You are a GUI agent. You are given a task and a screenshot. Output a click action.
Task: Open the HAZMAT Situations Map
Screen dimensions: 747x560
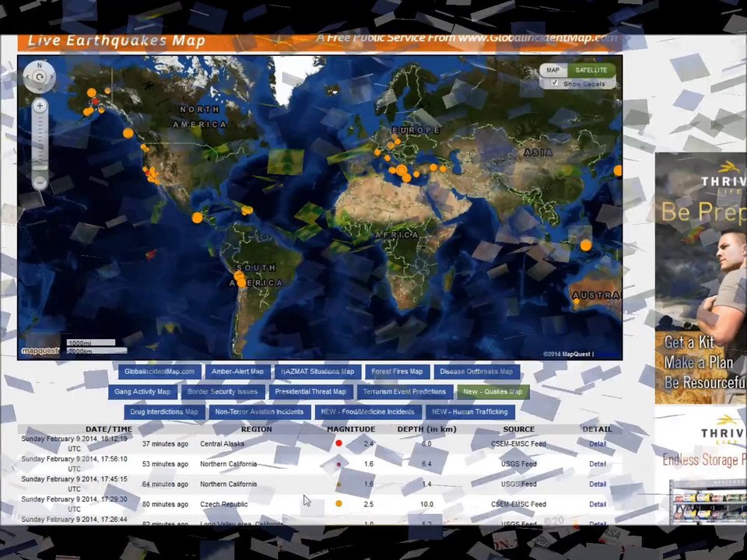[x=317, y=372]
